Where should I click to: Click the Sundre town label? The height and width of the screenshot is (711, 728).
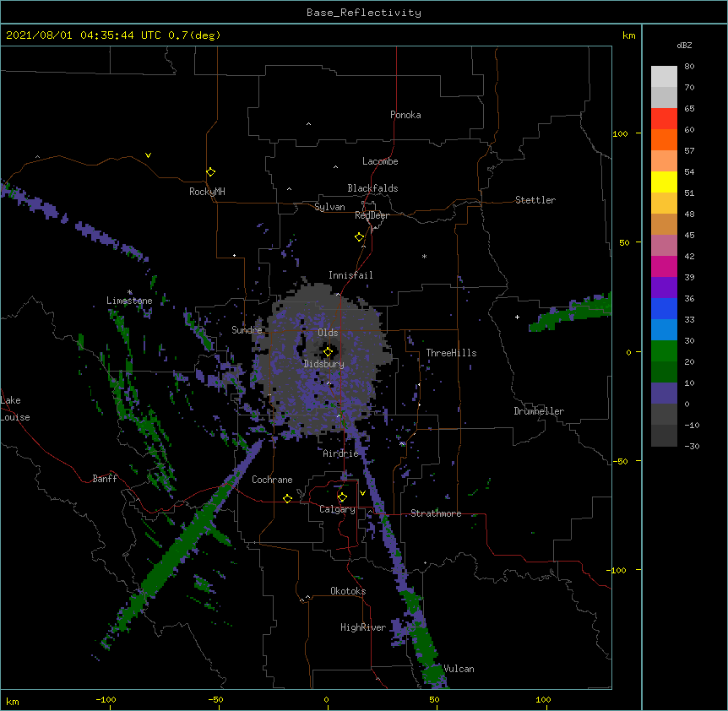click(247, 330)
